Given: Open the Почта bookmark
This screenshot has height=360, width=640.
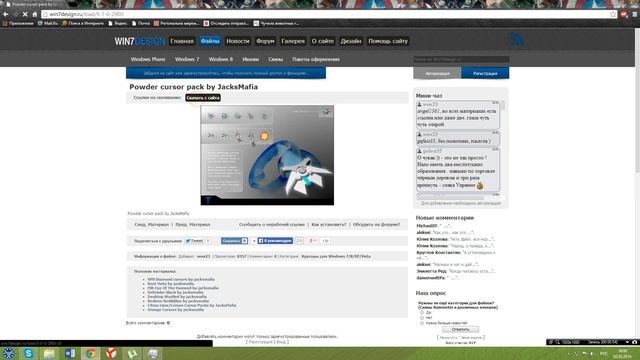Looking at the screenshot, I should [x=141, y=23].
